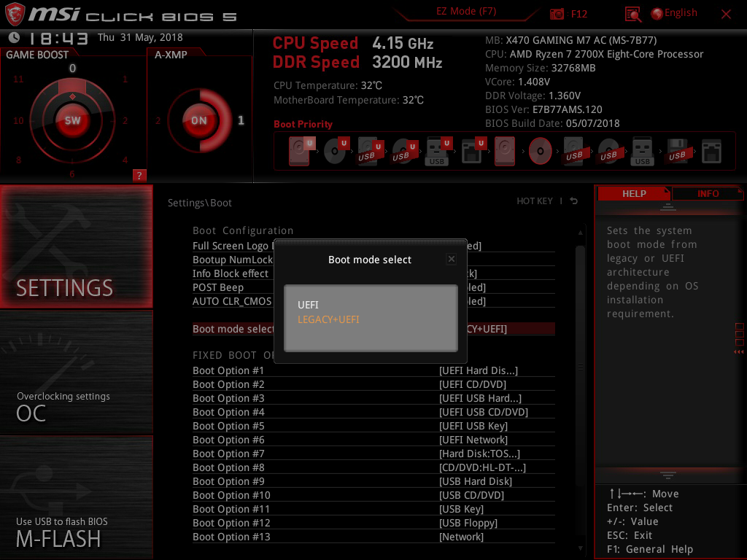This screenshot has width=747, height=560.
Task: Switch to the HELP tab
Action: [634, 194]
